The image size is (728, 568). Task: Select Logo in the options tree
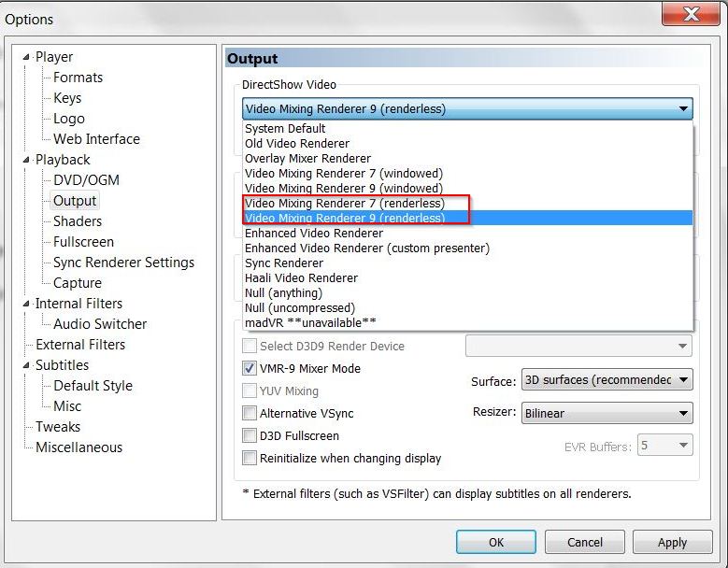(69, 119)
